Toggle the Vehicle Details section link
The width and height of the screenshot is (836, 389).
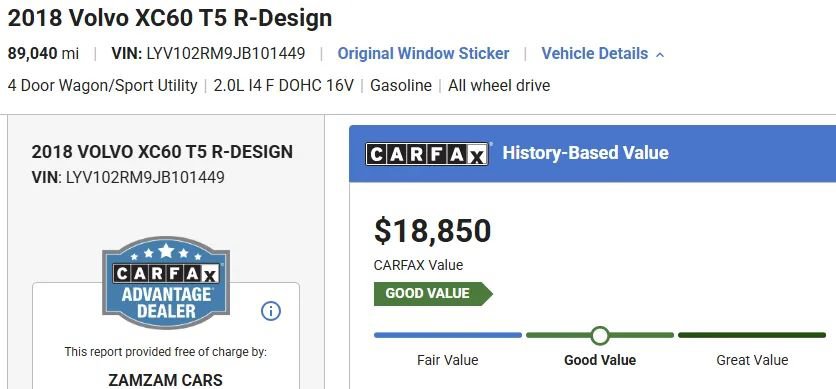[x=595, y=54]
